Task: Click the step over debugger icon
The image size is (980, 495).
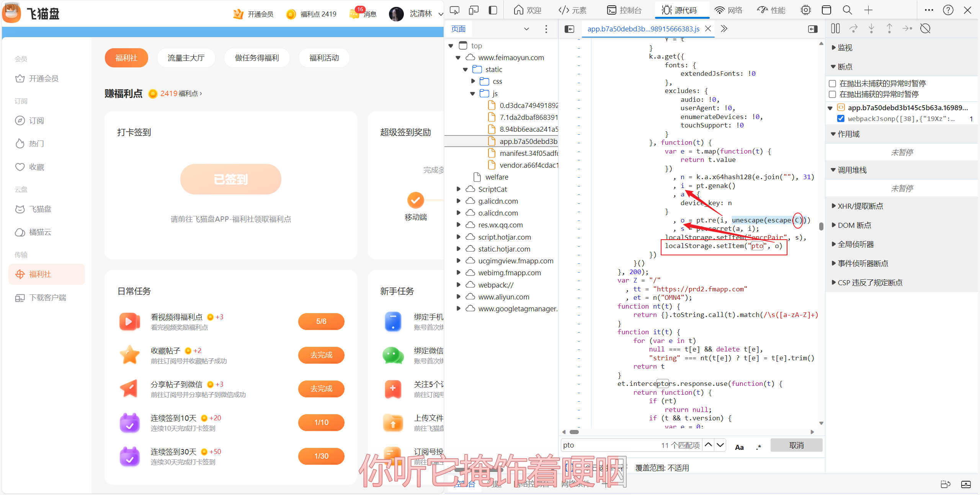Action: coord(853,29)
